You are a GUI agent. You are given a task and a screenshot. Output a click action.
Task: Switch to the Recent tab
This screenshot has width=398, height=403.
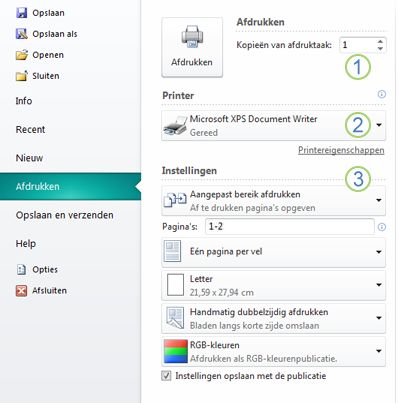(30, 129)
